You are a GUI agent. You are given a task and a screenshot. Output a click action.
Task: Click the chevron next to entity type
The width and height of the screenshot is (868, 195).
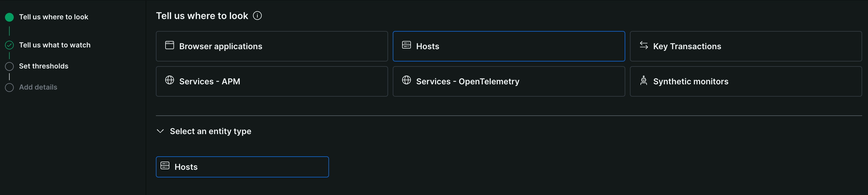160,131
